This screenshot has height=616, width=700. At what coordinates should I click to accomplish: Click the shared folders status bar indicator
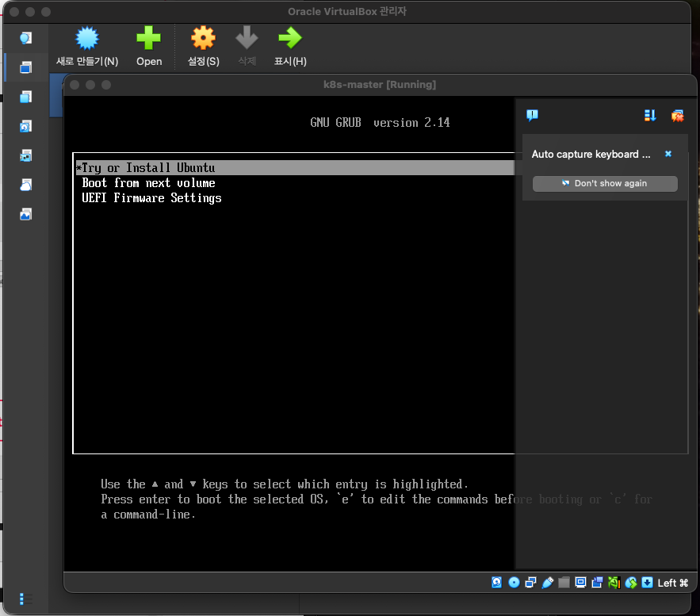564,583
